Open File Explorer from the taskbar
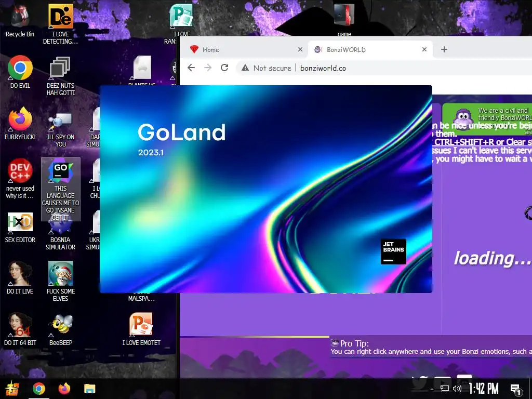532x399 pixels. [89, 389]
